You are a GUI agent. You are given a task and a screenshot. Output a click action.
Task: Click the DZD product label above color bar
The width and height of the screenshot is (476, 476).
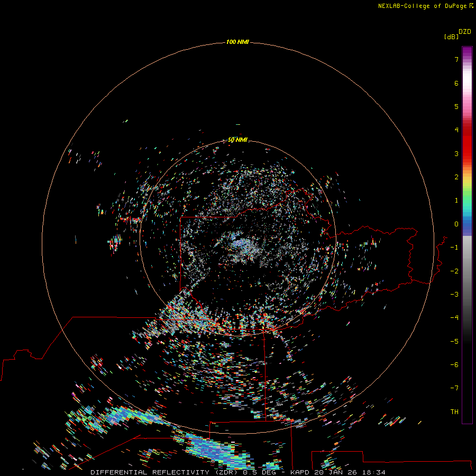pyautogui.click(x=465, y=32)
